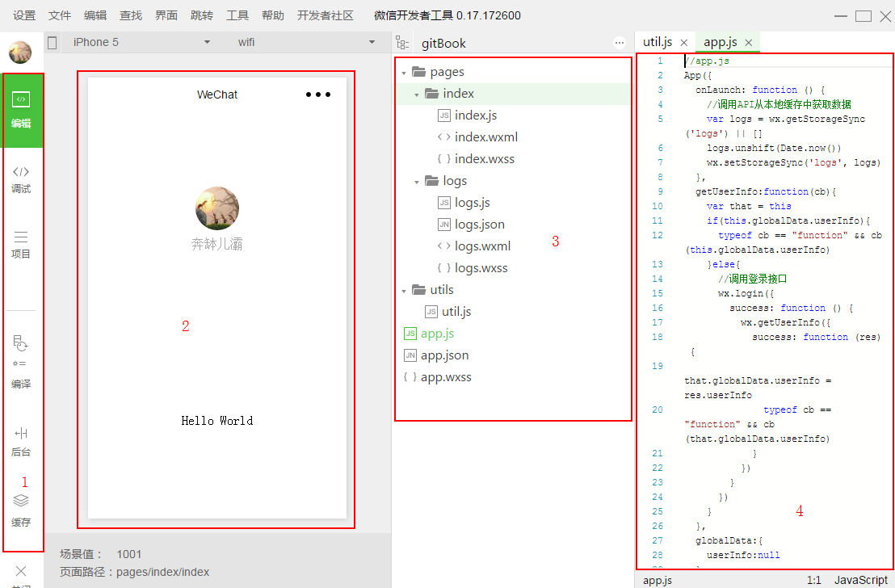
Task: Collapse the pages folder arrow
Action: click(404, 73)
